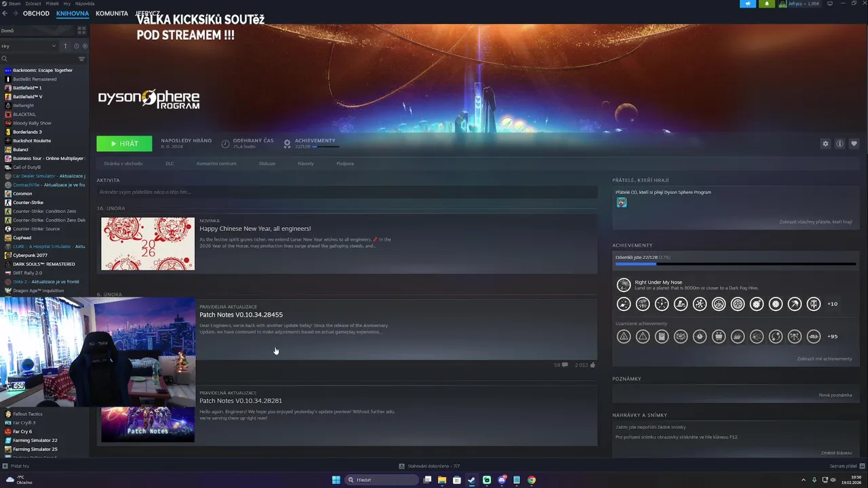Open the green notifications bell

click(x=767, y=3)
